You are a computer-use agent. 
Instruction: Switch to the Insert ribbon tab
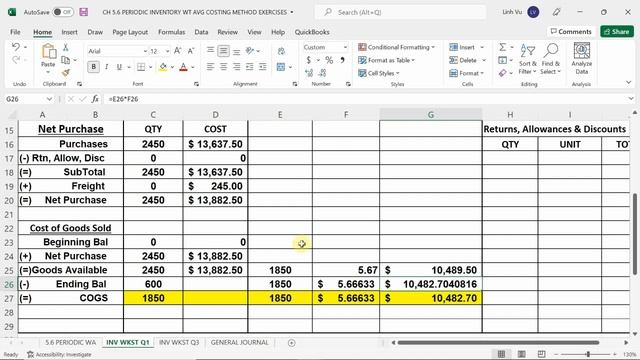[x=69, y=32]
